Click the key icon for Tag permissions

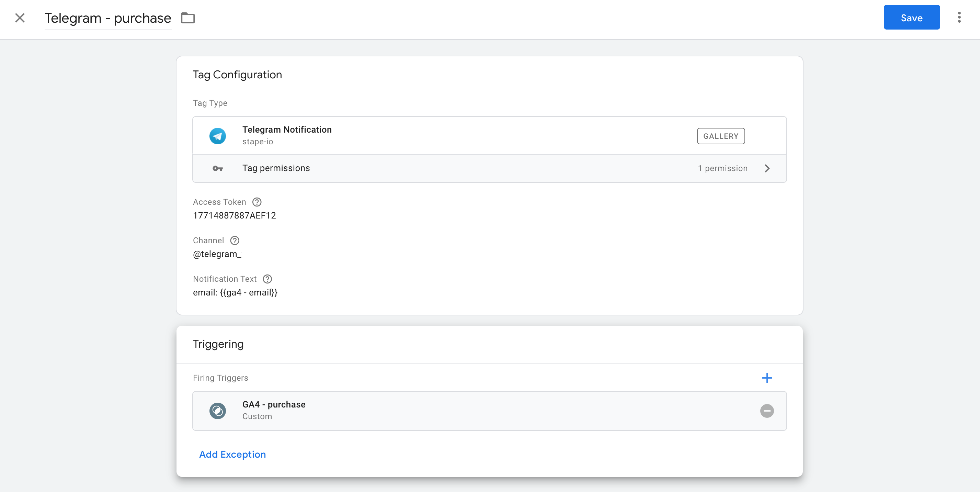point(218,169)
